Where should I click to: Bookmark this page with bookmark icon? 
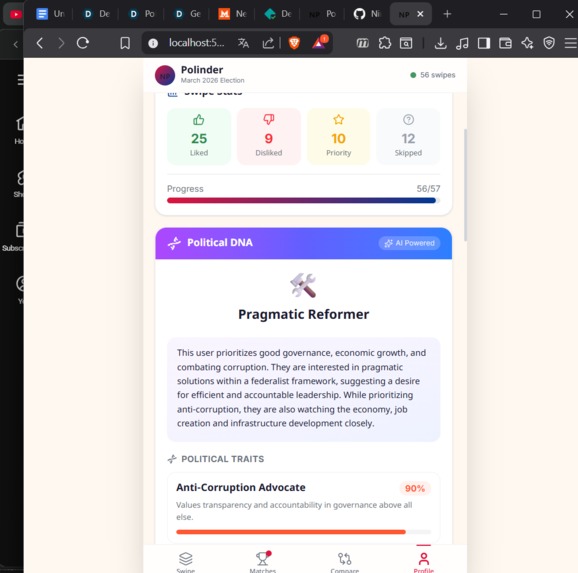click(125, 43)
